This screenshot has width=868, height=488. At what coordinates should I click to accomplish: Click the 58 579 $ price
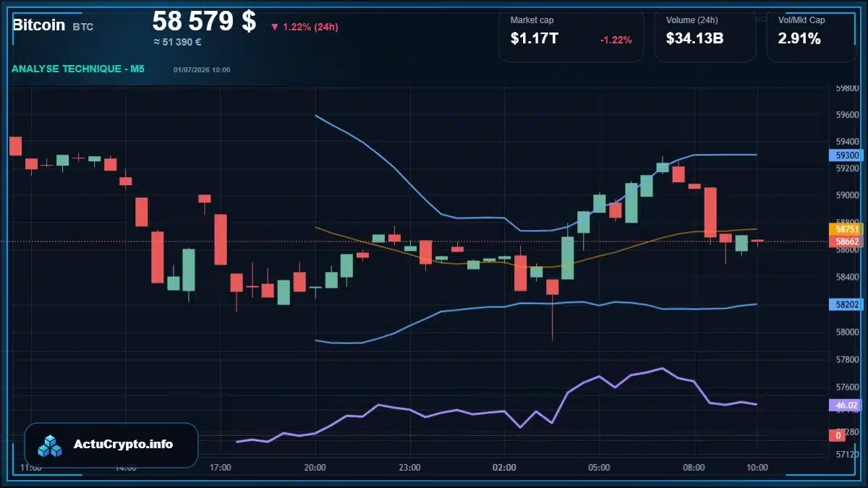click(x=204, y=21)
